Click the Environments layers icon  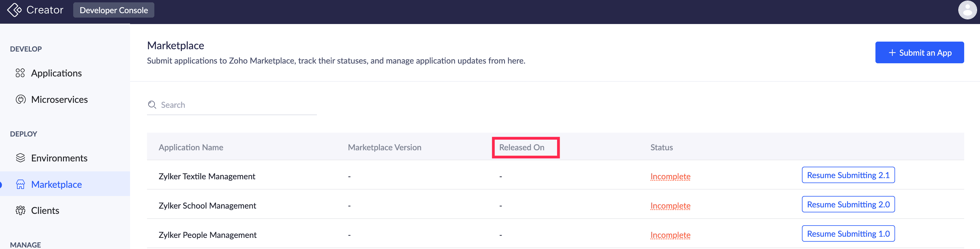[x=21, y=158]
